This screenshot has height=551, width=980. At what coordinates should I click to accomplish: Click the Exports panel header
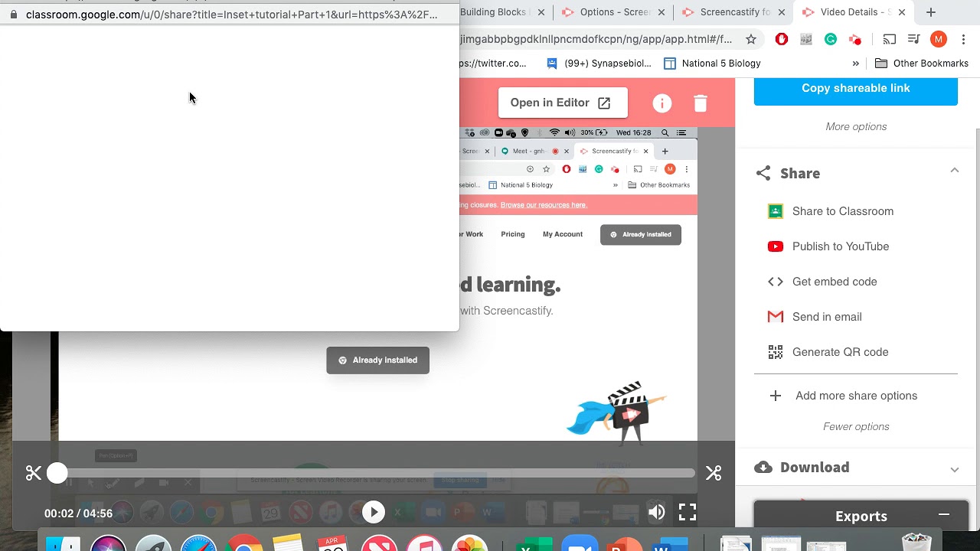click(x=861, y=516)
